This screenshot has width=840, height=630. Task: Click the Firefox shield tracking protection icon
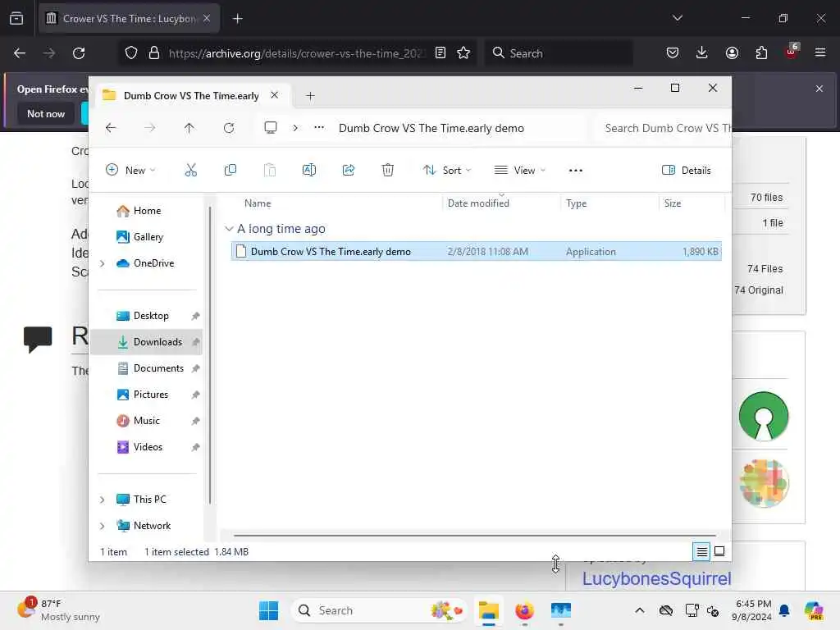tap(131, 53)
